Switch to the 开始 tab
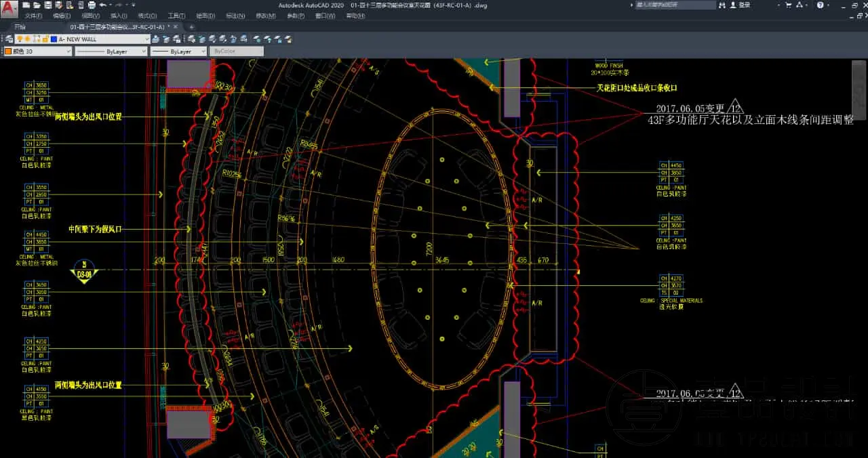The image size is (868, 458). tap(20, 27)
